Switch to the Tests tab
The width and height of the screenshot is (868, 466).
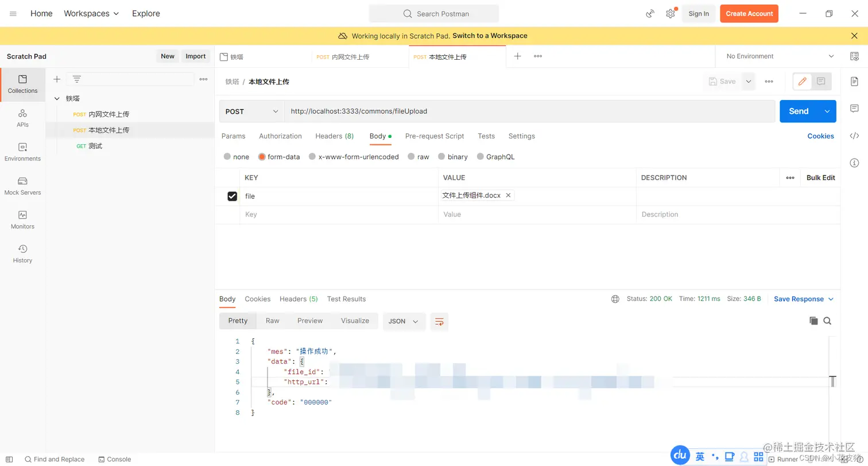tap(486, 136)
